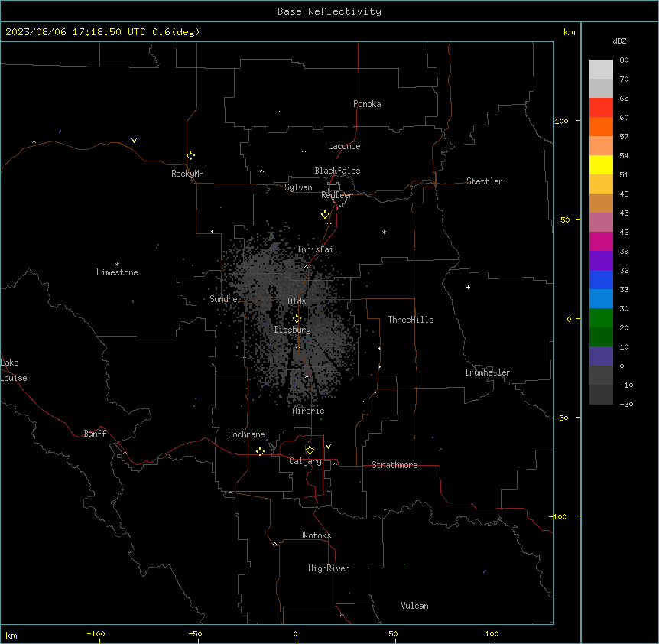Viewport: 659px width, 644px height.
Task: Click the white asterisk above Limestone
Action: (x=117, y=265)
